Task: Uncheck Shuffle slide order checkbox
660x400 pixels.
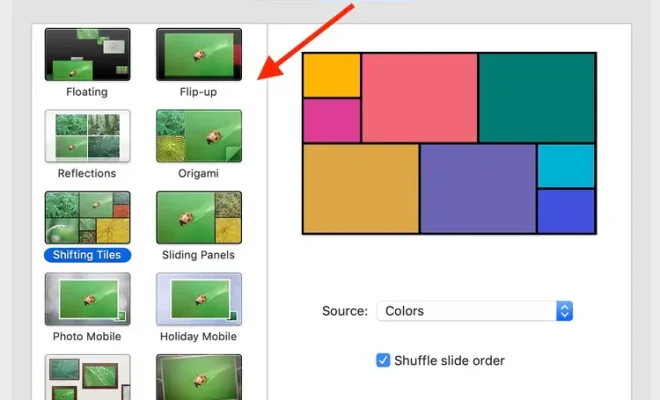Action: [383, 360]
